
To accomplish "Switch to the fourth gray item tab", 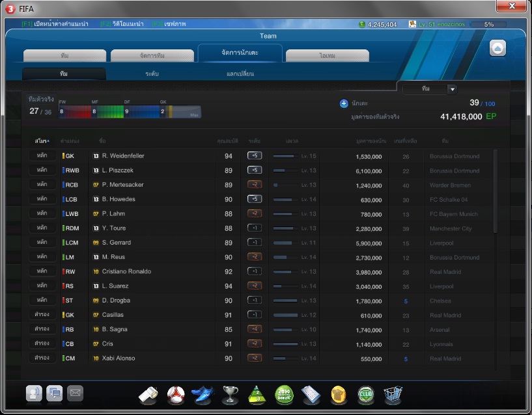I will 328,55.
